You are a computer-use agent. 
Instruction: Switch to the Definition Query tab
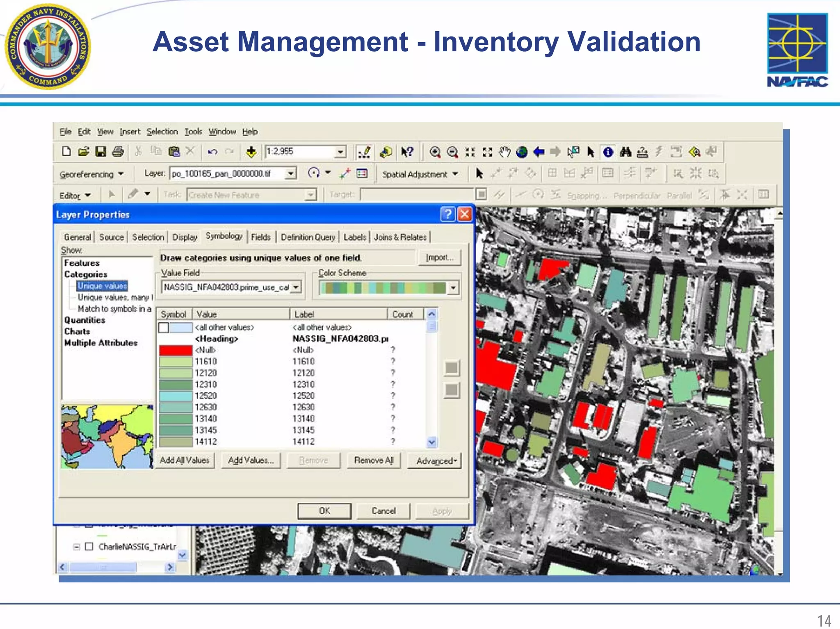[x=308, y=237]
